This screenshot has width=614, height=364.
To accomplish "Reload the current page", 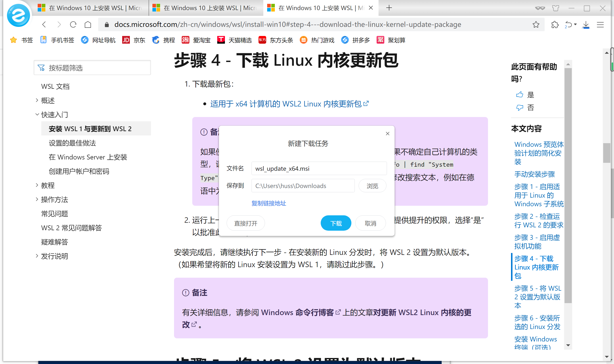I will pyautogui.click(x=73, y=24).
